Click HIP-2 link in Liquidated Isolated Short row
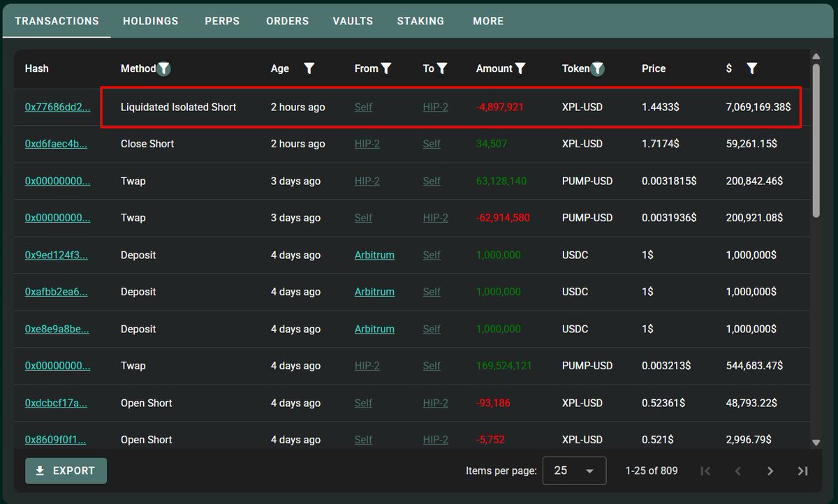 coord(436,107)
